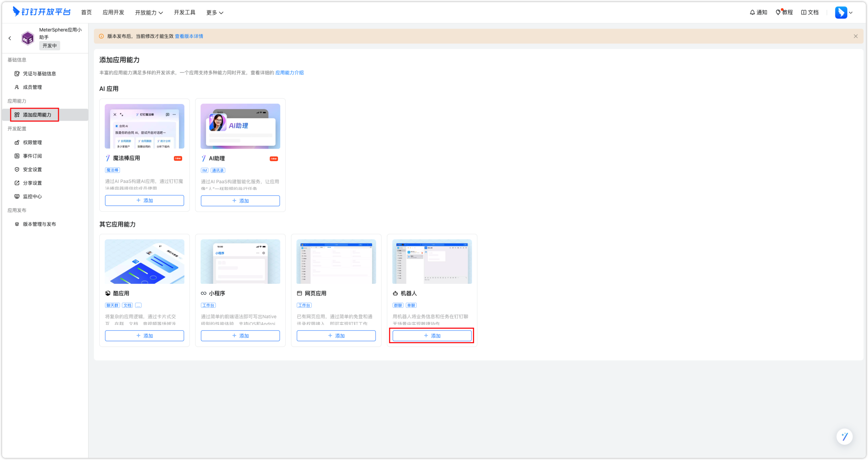
Task: Expand the 更多 dropdown menu
Action: click(x=215, y=12)
